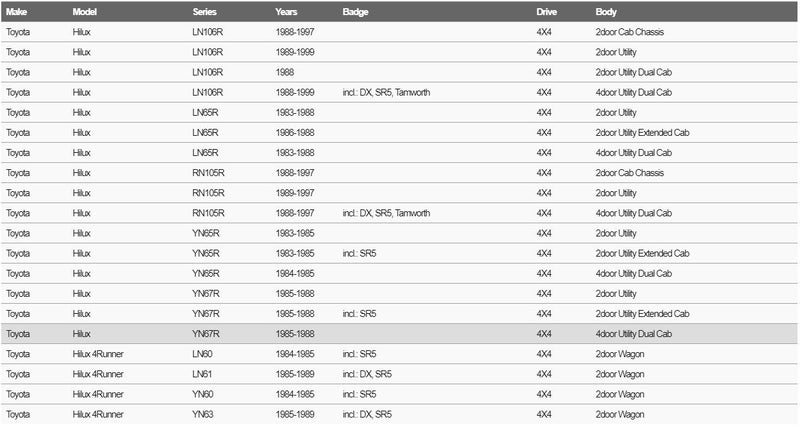This screenshot has height=427, width=800.
Task: Select the Years column header
Action: point(286,11)
